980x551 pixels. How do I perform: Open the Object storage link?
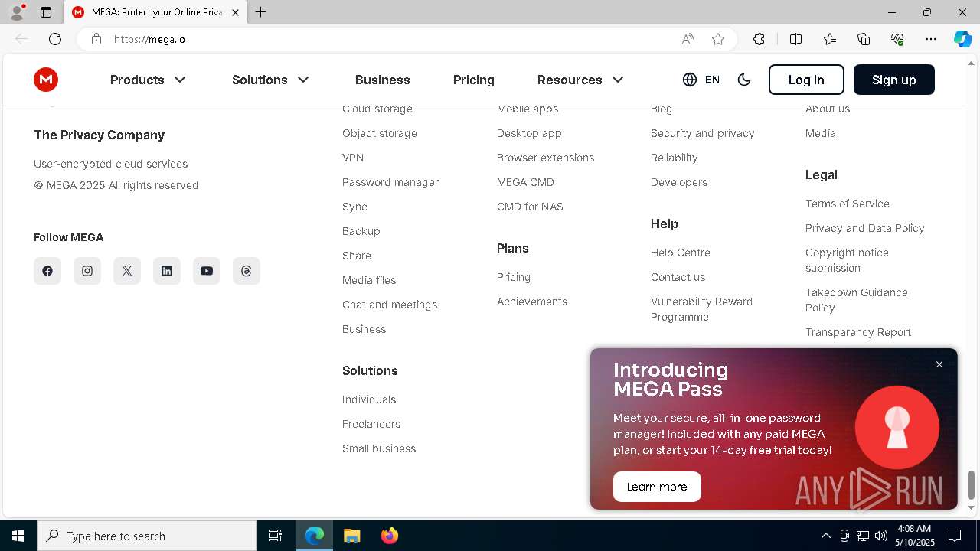pyautogui.click(x=380, y=133)
